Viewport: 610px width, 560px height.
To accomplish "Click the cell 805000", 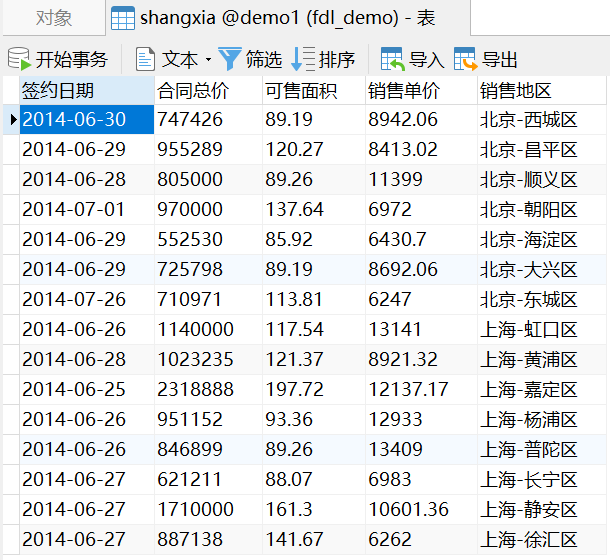I will coord(209,179).
